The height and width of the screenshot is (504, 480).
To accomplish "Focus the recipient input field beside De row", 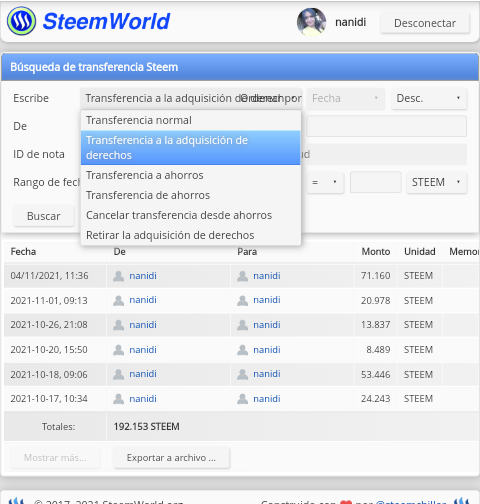I will 387,126.
